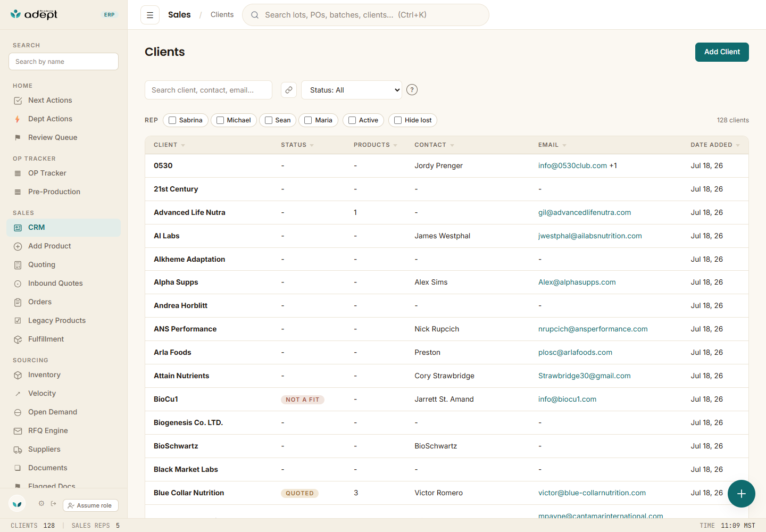Screen dimensions: 766x532
Task: Click the Fulfillment box icon
Action: tap(18, 339)
